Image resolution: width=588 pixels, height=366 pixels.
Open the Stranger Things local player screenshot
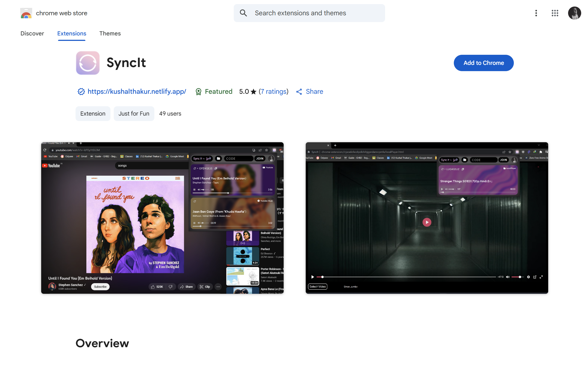tap(427, 218)
